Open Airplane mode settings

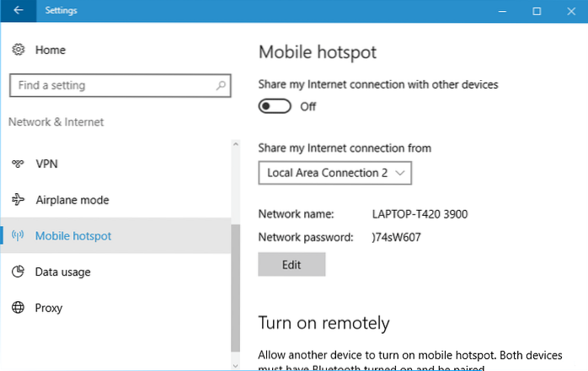(72, 200)
